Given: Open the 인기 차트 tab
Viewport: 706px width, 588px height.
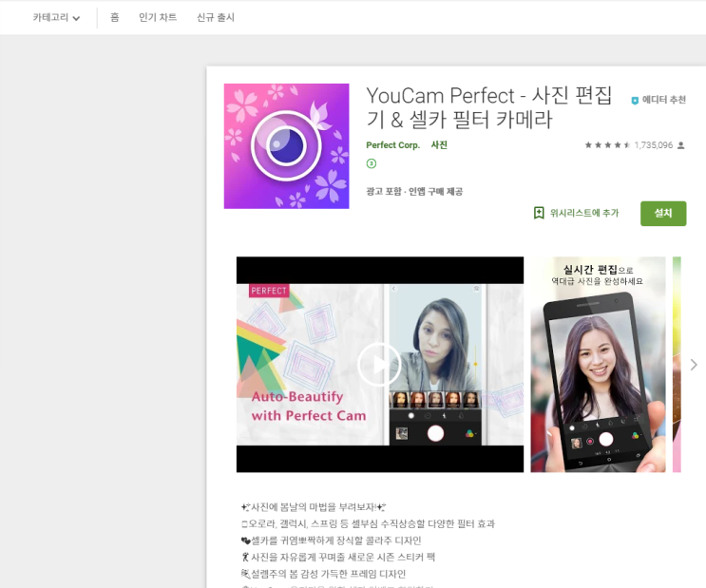Looking at the screenshot, I should [158, 17].
